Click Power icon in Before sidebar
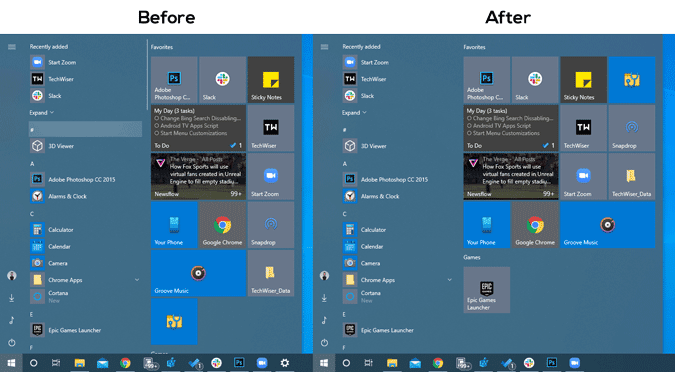675x372 pixels. coord(12,343)
